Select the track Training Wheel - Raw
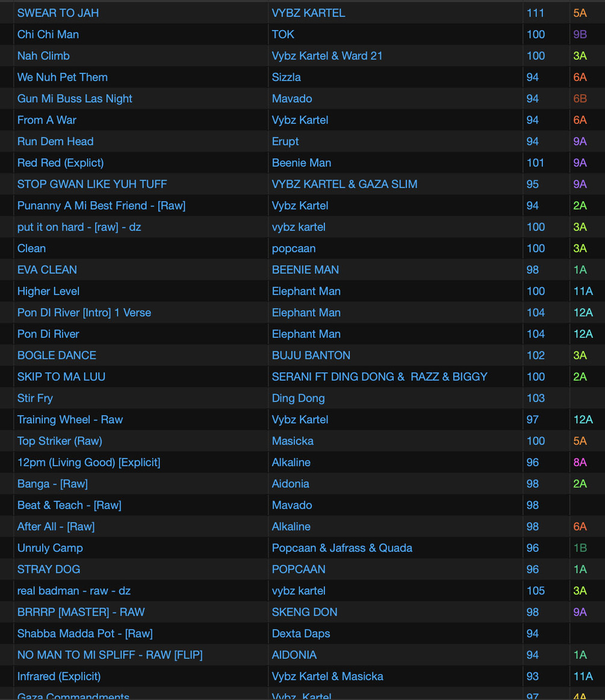The image size is (605, 700). [70, 419]
